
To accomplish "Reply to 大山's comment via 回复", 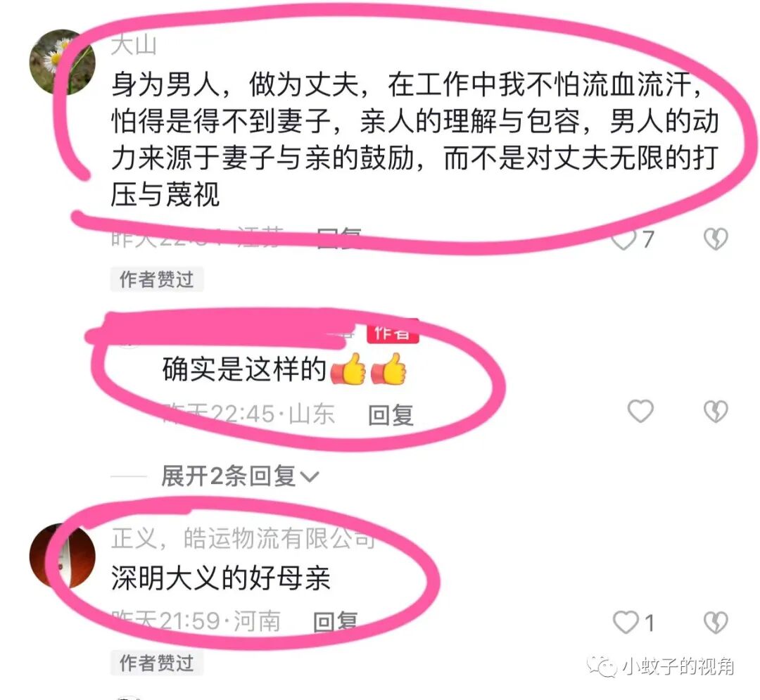I will (339, 238).
